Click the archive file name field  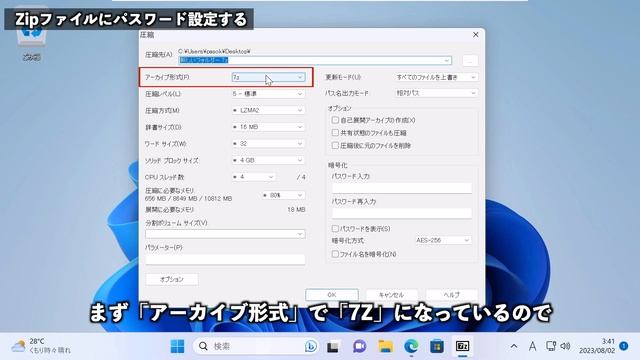[315, 60]
